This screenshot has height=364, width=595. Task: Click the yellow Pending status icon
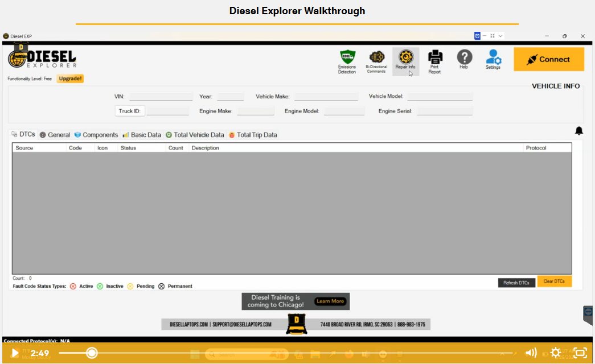pos(130,286)
